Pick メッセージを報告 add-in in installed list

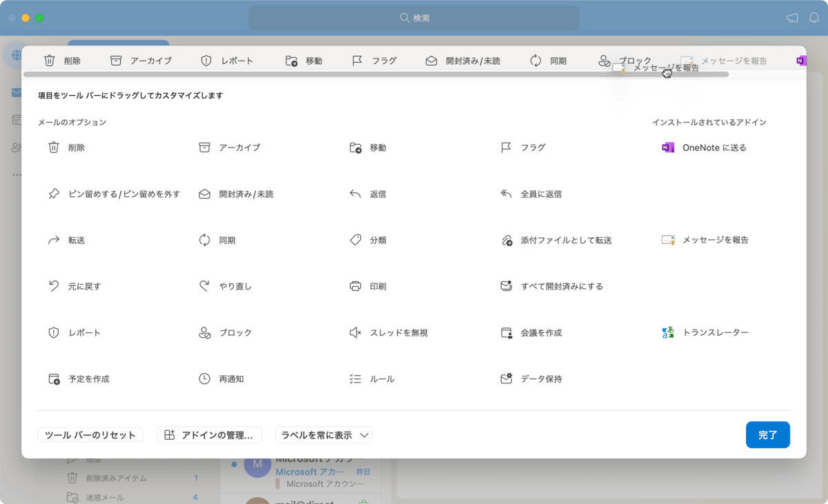(704, 240)
